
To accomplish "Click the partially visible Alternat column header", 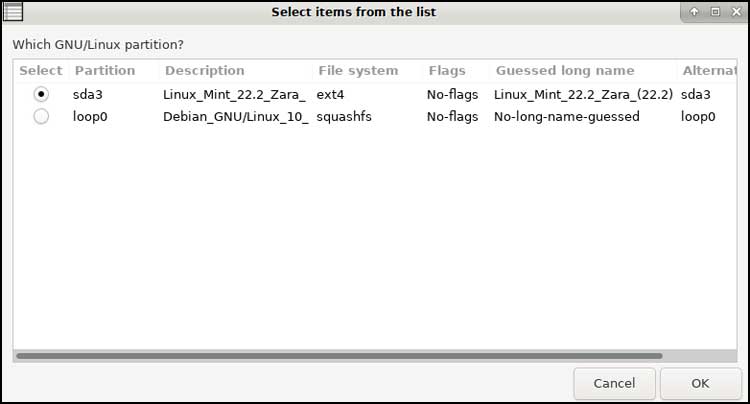I will [708, 71].
